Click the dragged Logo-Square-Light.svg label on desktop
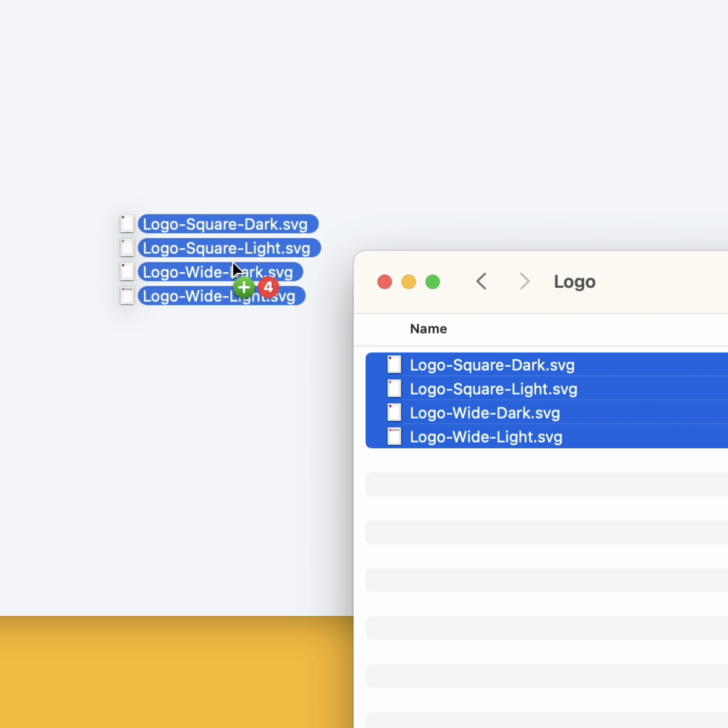728x728 pixels. tap(227, 248)
